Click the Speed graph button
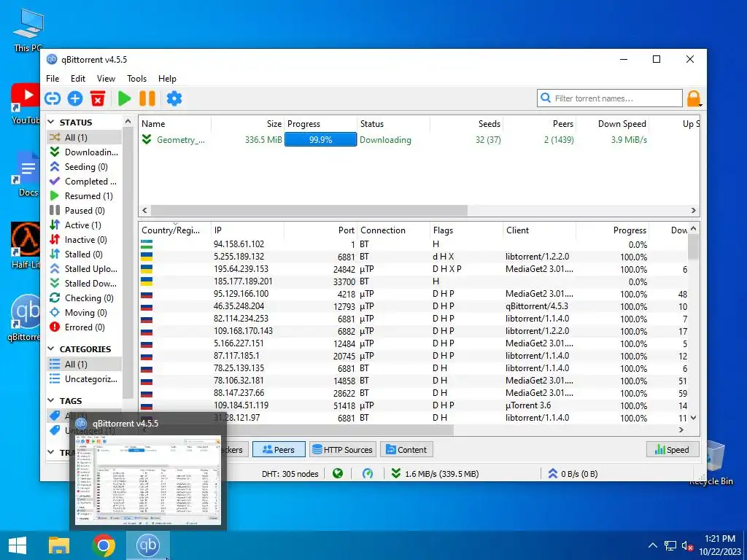The height and width of the screenshot is (560, 747). click(672, 449)
